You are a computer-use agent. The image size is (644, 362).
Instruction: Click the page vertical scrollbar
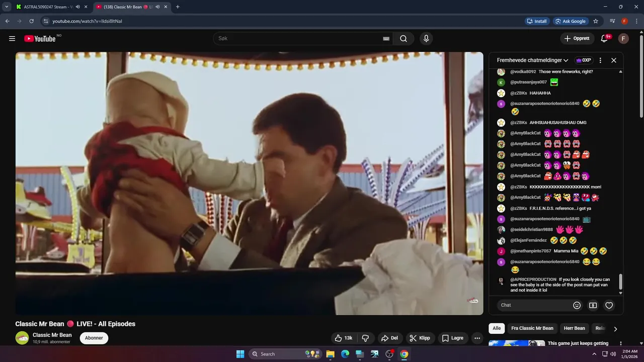tap(641, 75)
